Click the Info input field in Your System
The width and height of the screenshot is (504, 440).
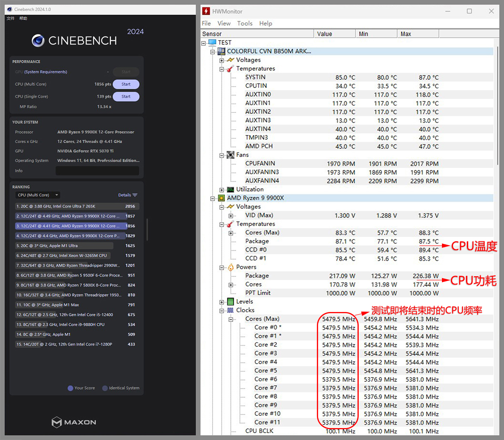(97, 171)
